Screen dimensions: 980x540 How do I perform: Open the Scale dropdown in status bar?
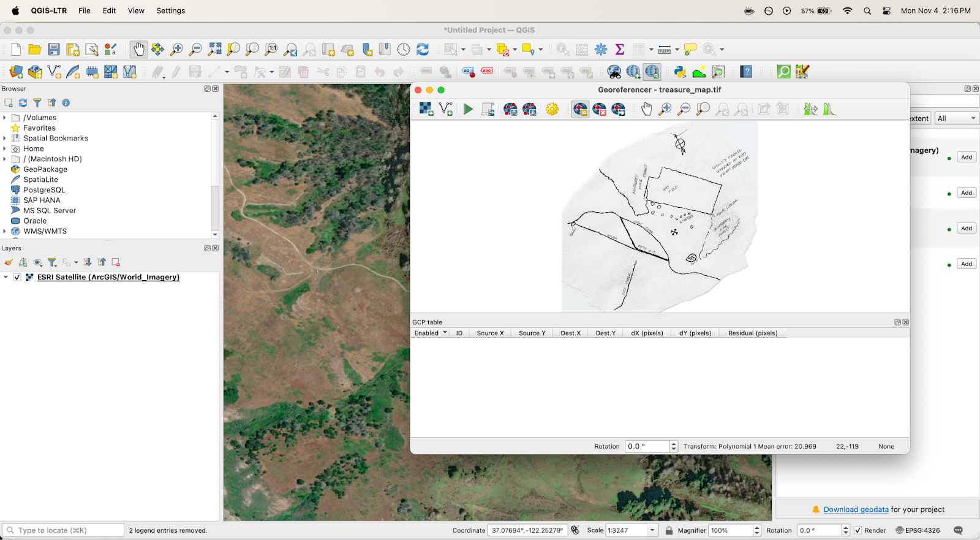click(652, 530)
